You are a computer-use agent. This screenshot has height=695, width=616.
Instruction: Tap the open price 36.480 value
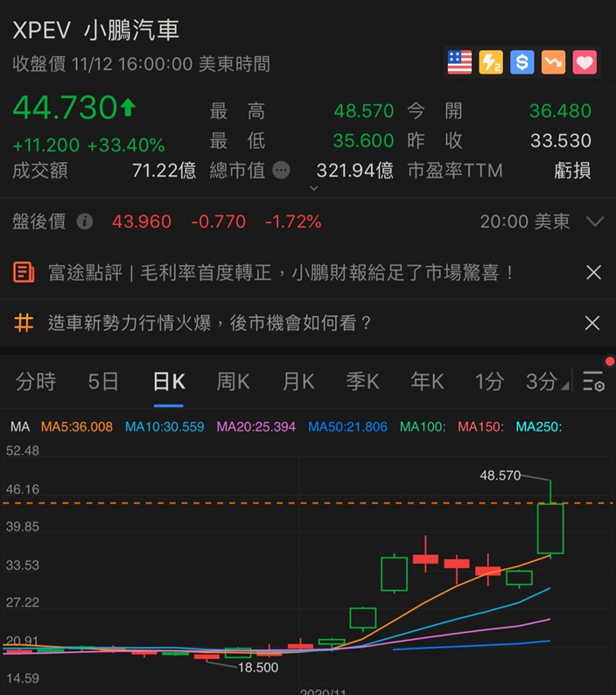(x=560, y=111)
